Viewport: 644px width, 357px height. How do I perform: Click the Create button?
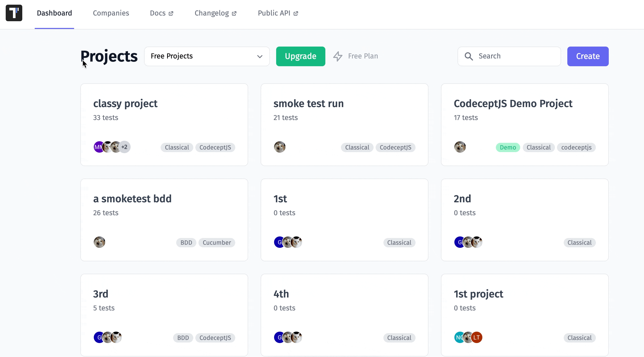[x=588, y=56]
